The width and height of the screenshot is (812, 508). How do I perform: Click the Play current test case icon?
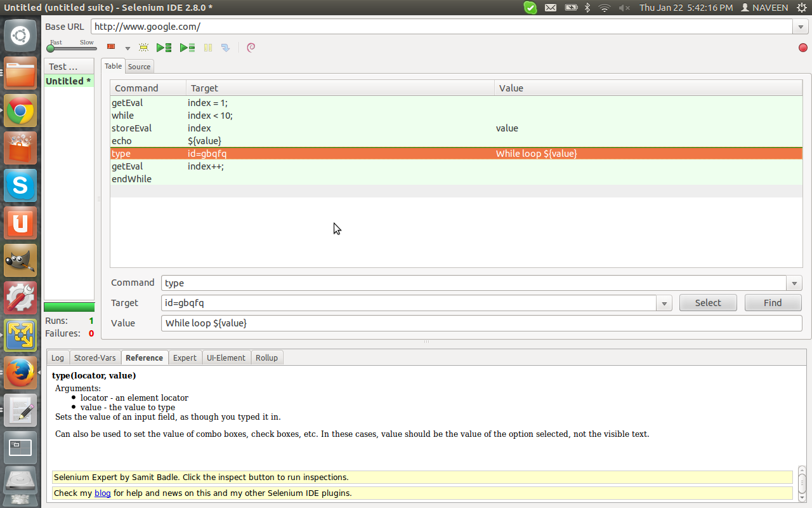click(187, 48)
